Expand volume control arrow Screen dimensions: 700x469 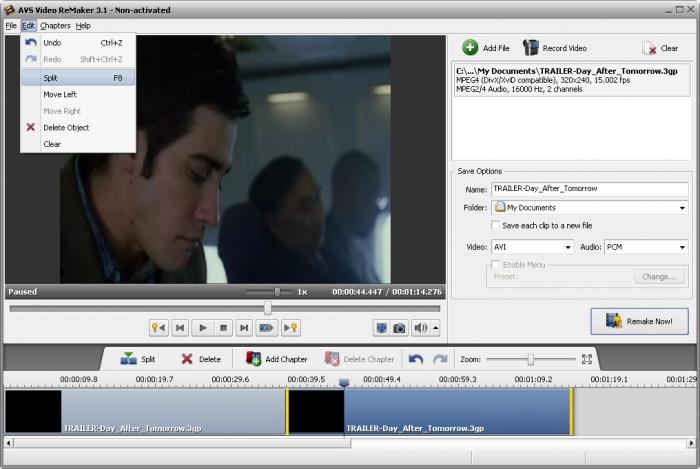tap(436, 328)
